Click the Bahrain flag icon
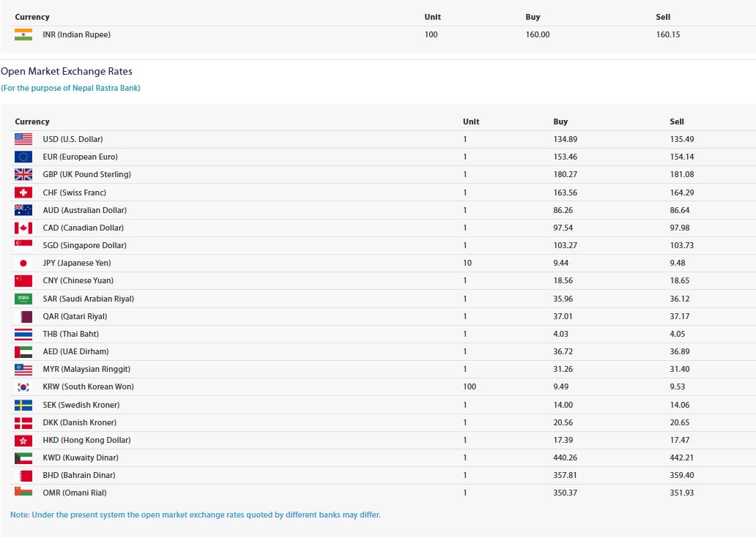 pyautogui.click(x=23, y=475)
